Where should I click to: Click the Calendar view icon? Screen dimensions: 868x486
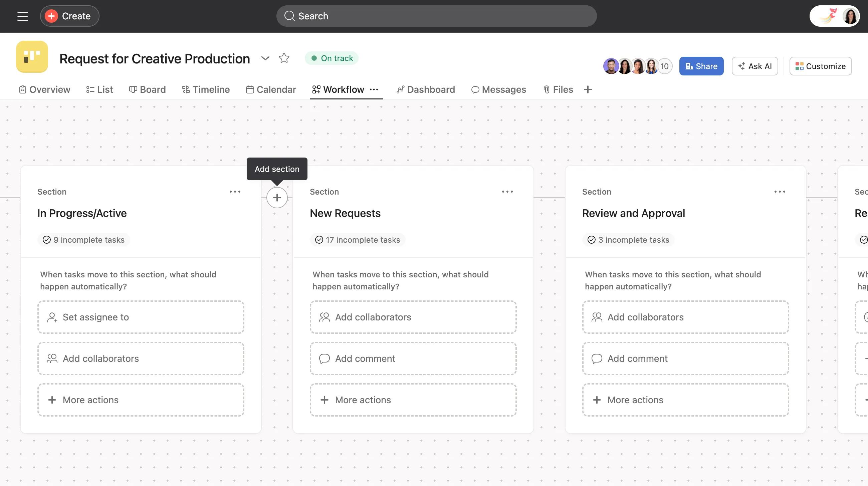point(250,89)
